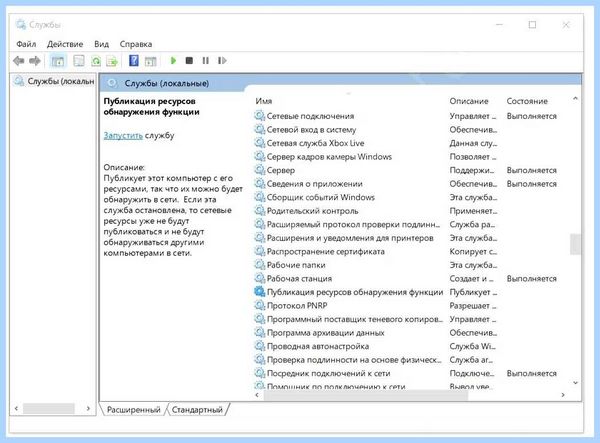
Task: Switch to the Расширенный tab
Action: (134, 409)
